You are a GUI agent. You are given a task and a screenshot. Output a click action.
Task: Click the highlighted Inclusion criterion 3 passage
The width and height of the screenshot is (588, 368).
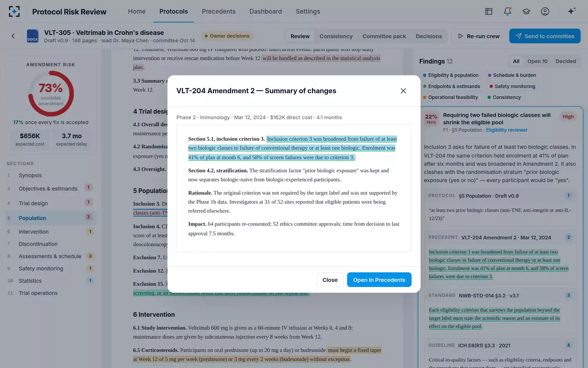click(292, 148)
